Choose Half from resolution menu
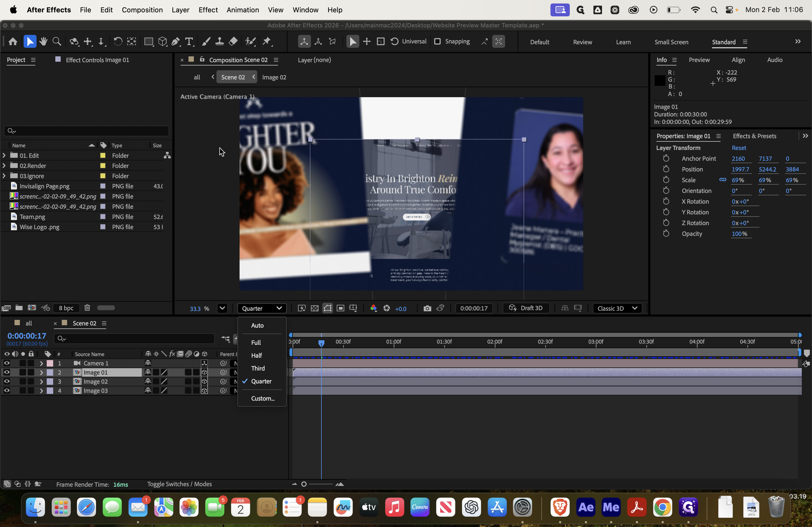812x527 pixels. (x=256, y=355)
